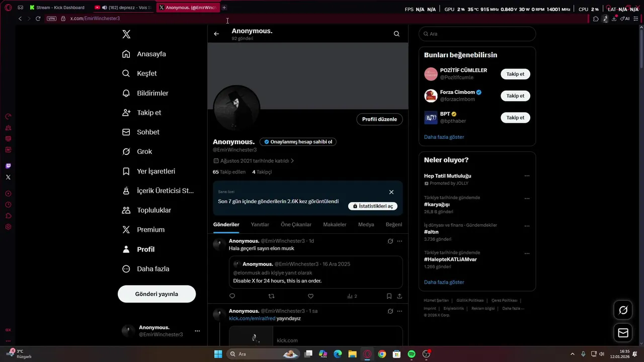Viewport: 644px width, 362px height.
Task: Show more trends under Neler oluyor
Action: pyautogui.click(x=444, y=282)
